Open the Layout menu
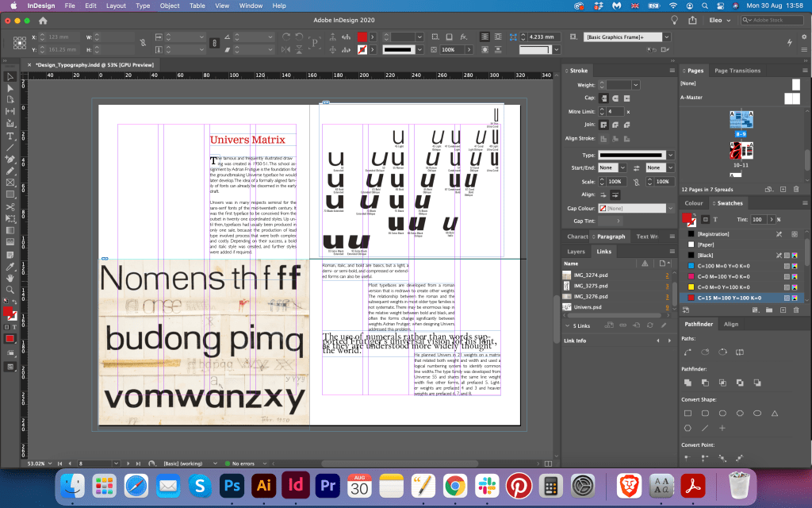This screenshot has width=812, height=508. pos(116,6)
